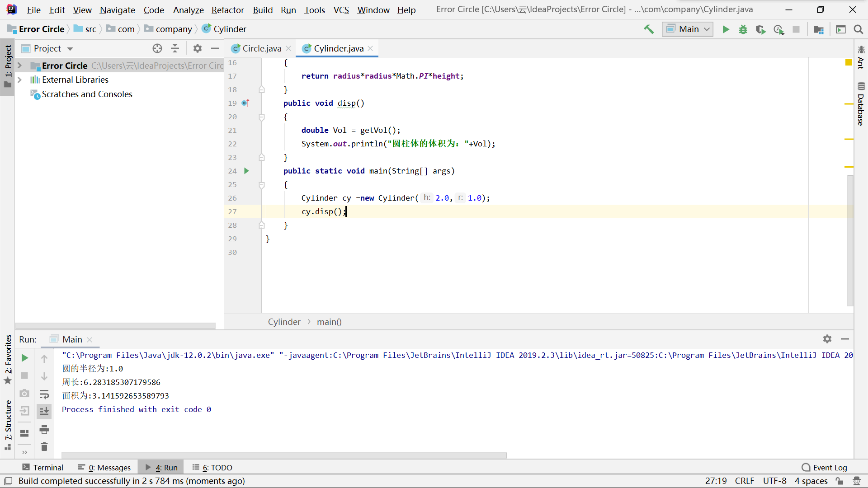Toggle tool window bars at bottom-left corner
This screenshot has width=868, height=488.
pyautogui.click(x=8, y=481)
